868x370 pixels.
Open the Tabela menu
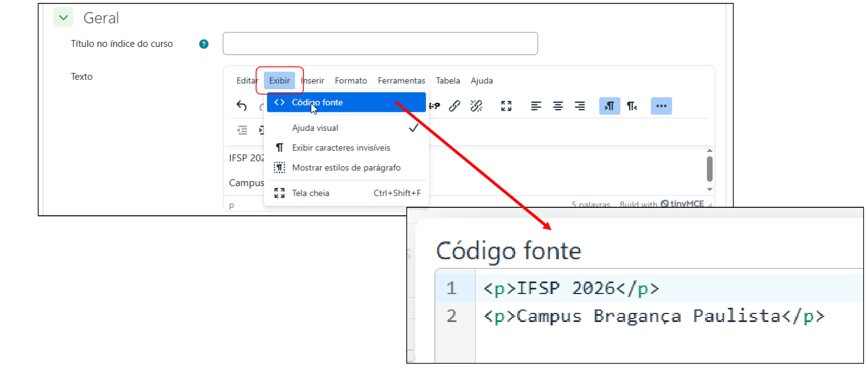448,81
